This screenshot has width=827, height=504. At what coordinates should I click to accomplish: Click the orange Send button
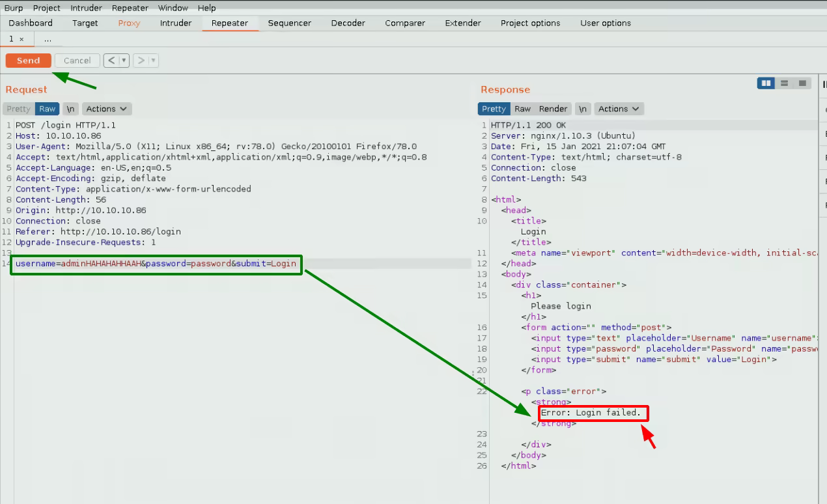pyautogui.click(x=29, y=61)
